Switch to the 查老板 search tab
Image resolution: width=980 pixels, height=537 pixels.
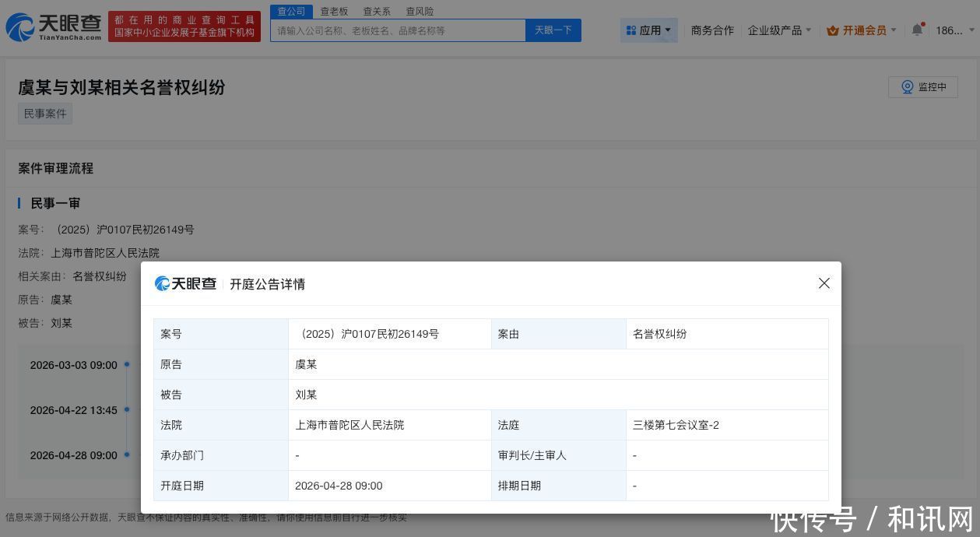pos(334,11)
